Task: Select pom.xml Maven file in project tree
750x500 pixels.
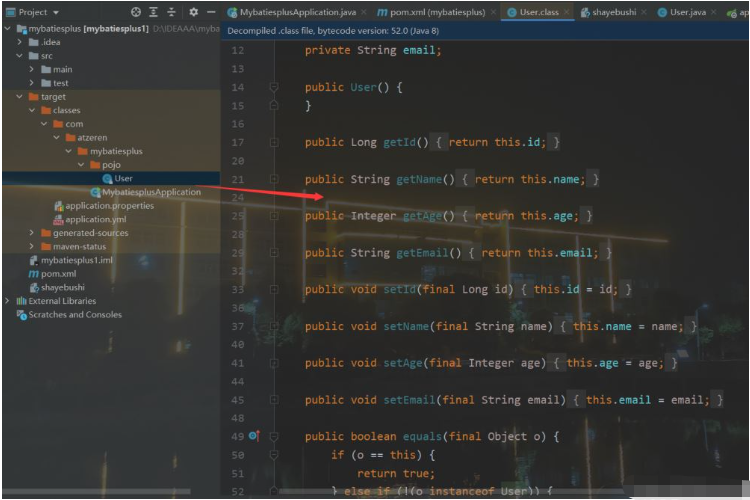Action: point(58,273)
